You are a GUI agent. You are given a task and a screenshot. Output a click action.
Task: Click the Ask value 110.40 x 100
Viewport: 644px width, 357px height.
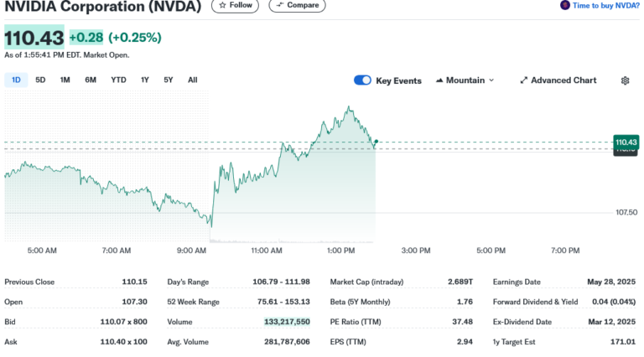pyautogui.click(x=123, y=342)
